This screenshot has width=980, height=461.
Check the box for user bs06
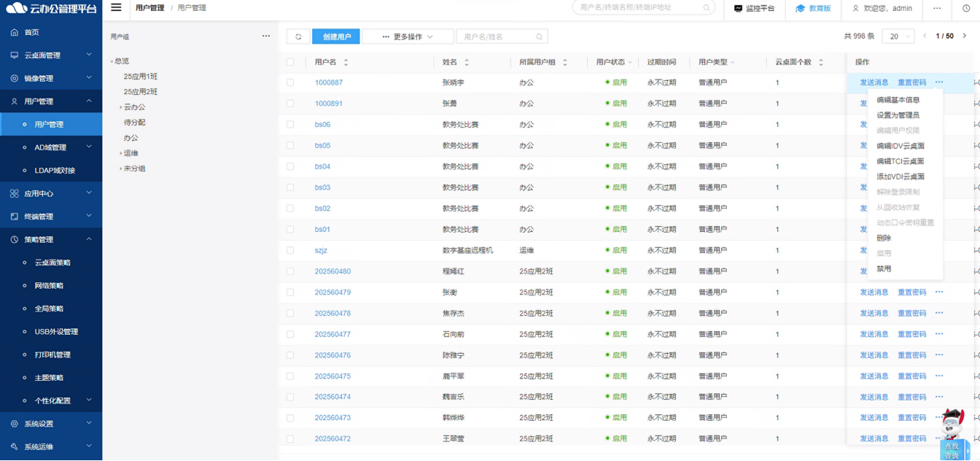point(290,125)
